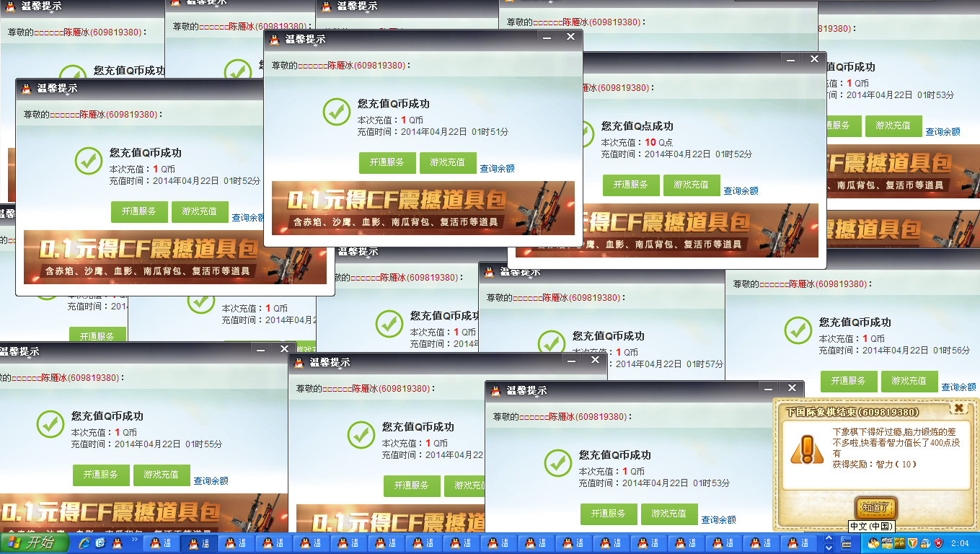Image resolution: width=980 pixels, height=554 pixels.
Task: Open 查询余额 link in top-right 01时53分 dialog
Action: pyautogui.click(x=943, y=132)
